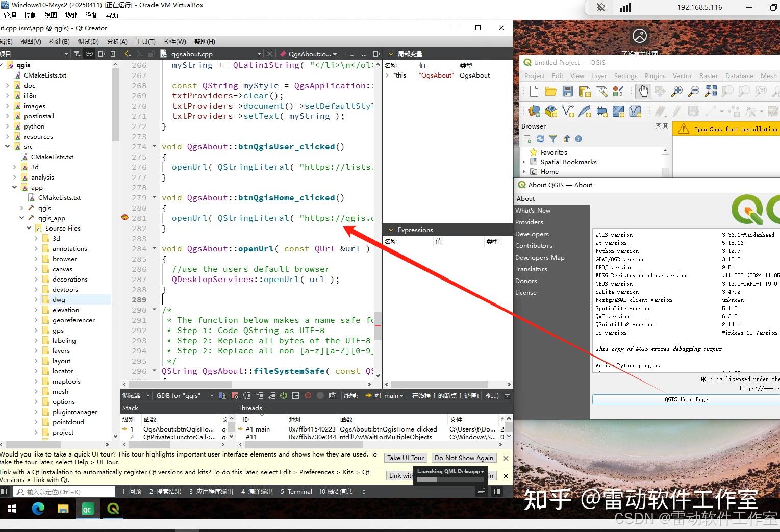780x532 pixels.
Task: Expand the dwg source folder
Action: tap(36, 300)
